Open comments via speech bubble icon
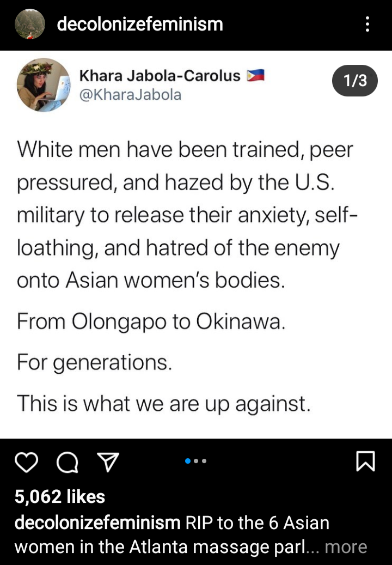Image resolution: width=392 pixels, height=565 pixels. click(x=68, y=463)
